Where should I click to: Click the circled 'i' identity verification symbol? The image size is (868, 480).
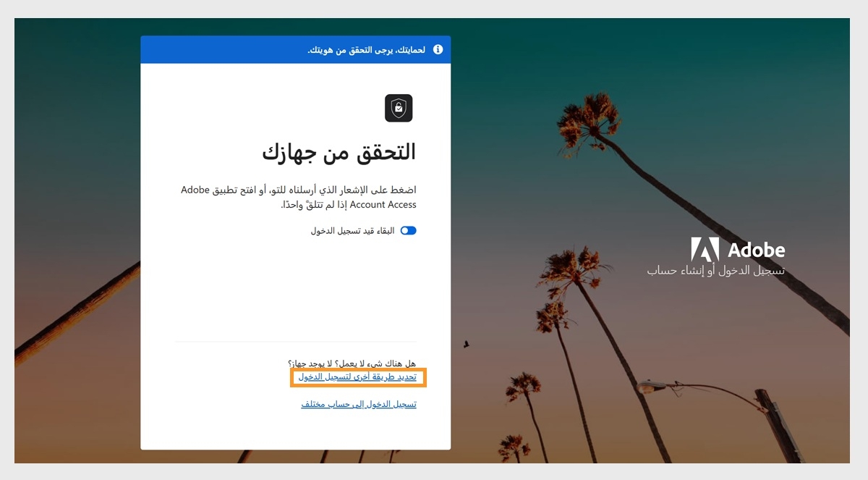(440, 49)
